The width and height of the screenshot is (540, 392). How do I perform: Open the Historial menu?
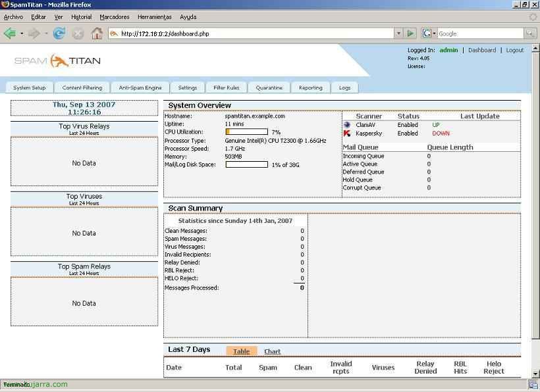(x=81, y=17)
